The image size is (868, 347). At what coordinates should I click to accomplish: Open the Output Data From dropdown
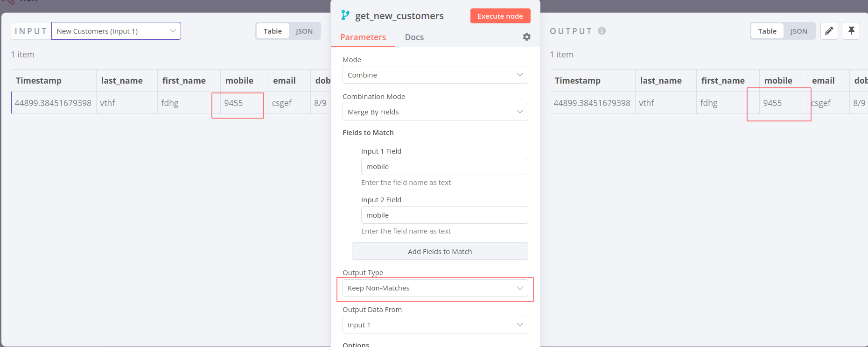pyautogui.click(x=435, y=325)
